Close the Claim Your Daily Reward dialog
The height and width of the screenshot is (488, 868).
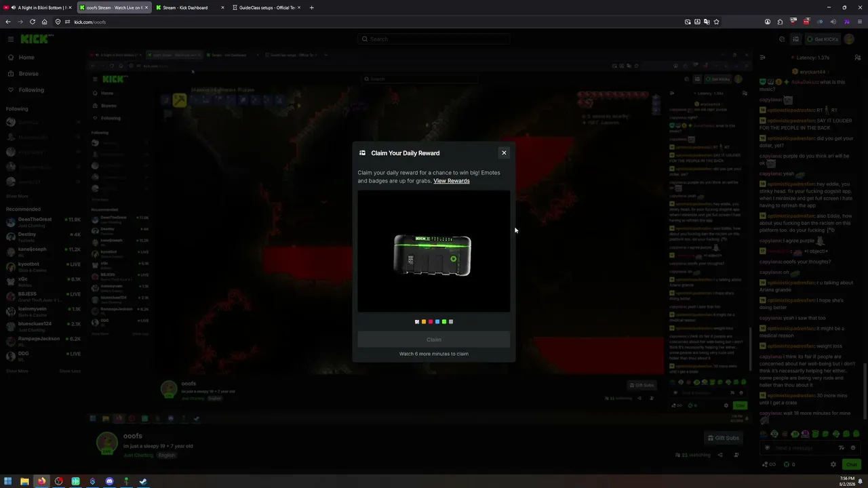[504, 152]
